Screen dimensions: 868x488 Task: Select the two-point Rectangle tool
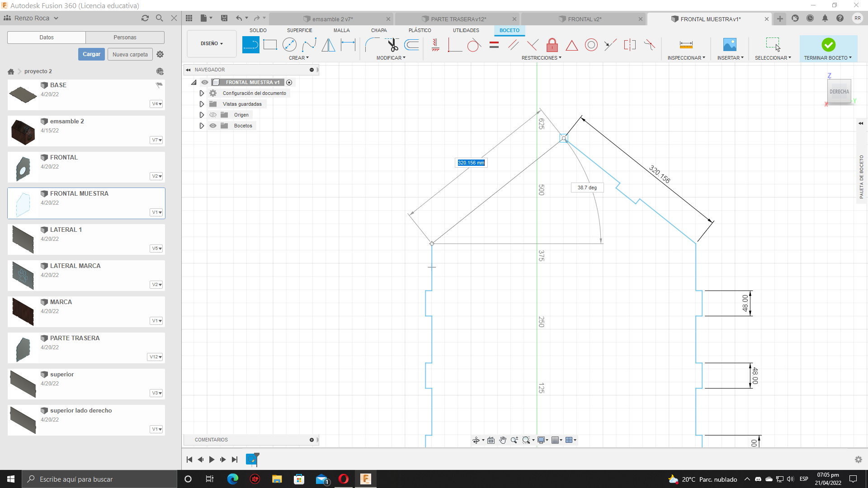(x=270, y=45)
